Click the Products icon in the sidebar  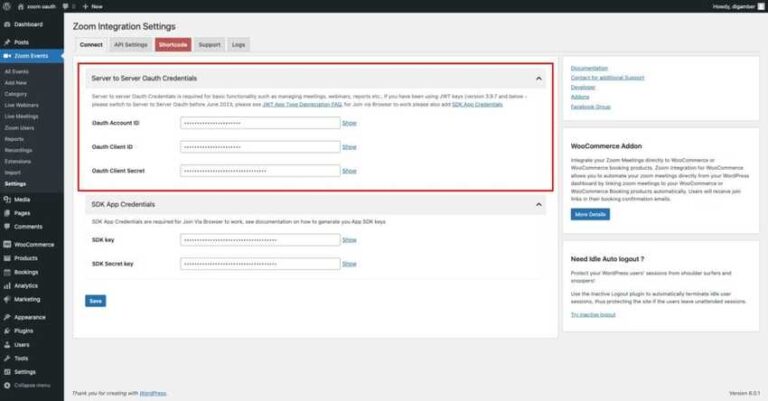click(x=7, y=258)
